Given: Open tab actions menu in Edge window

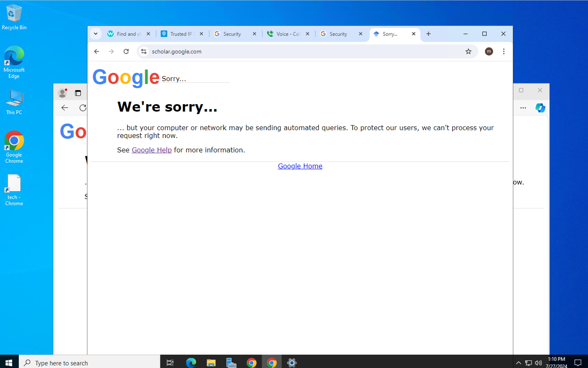Looking at the screenshot, I should (x=78, y=93).
